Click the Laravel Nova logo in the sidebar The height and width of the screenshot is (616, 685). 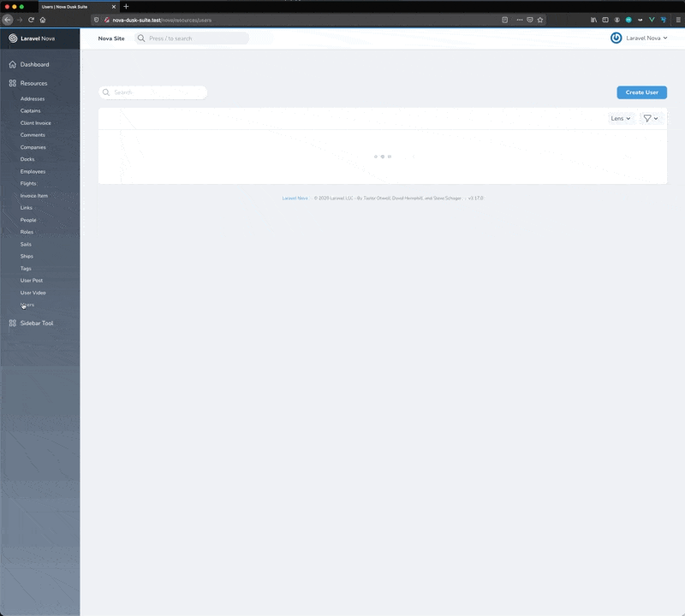pos(15,38)
